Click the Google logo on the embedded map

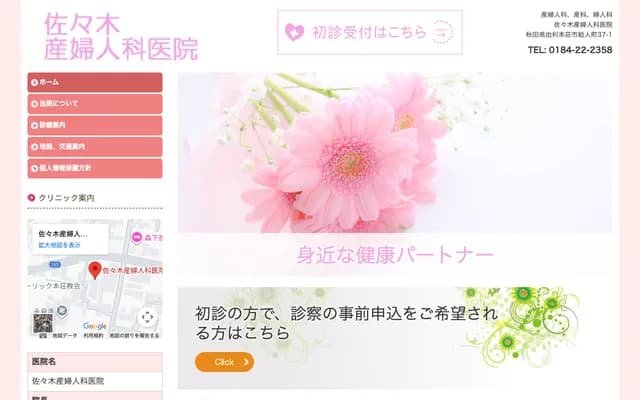click(x=95, y=326)
